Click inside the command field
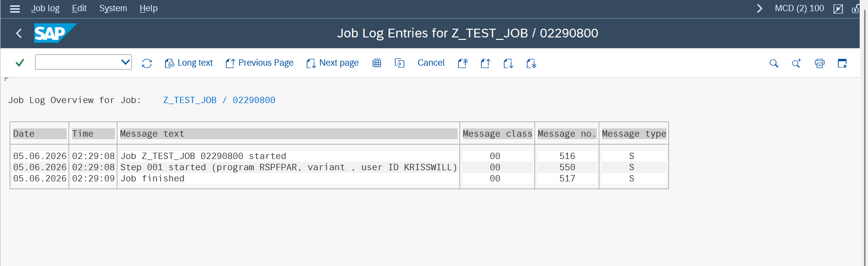Image resolution: width=868 pixels, height=266 pixels. click(77, 62)
